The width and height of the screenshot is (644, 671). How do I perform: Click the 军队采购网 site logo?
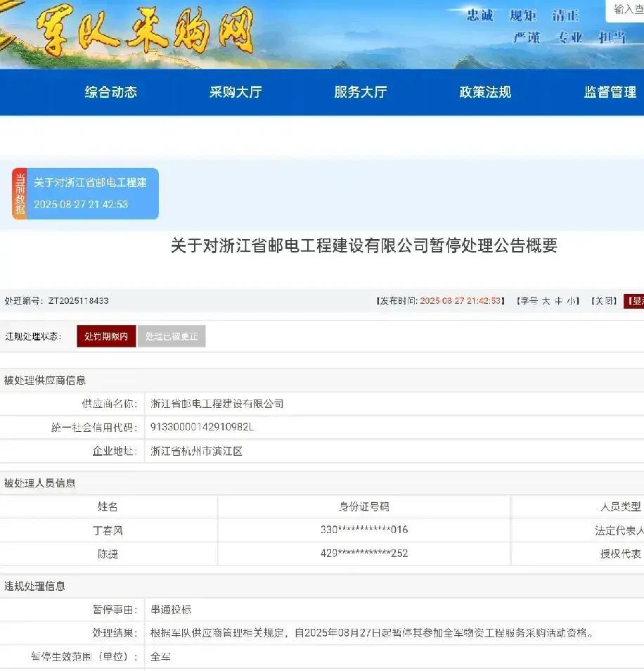coord(146,32)
